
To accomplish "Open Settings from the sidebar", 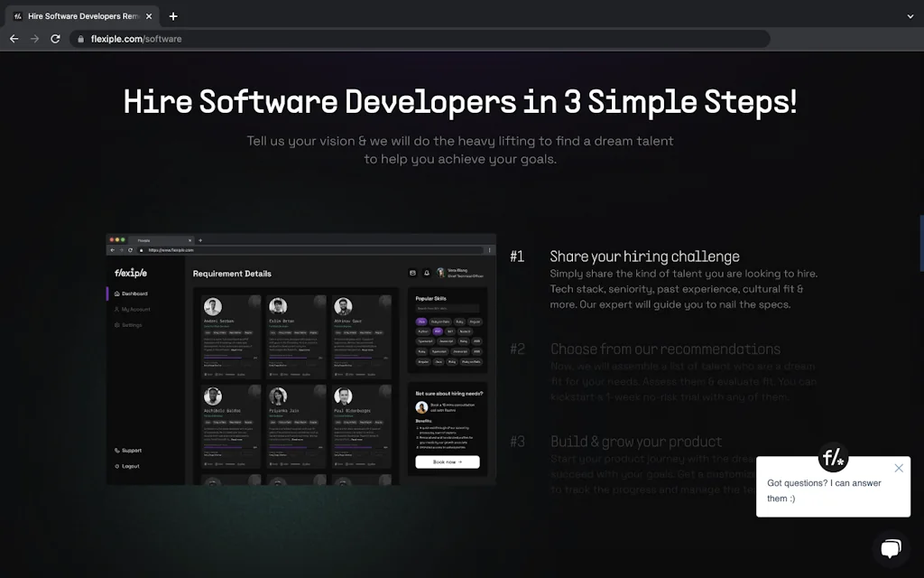I will click(132, 325).
